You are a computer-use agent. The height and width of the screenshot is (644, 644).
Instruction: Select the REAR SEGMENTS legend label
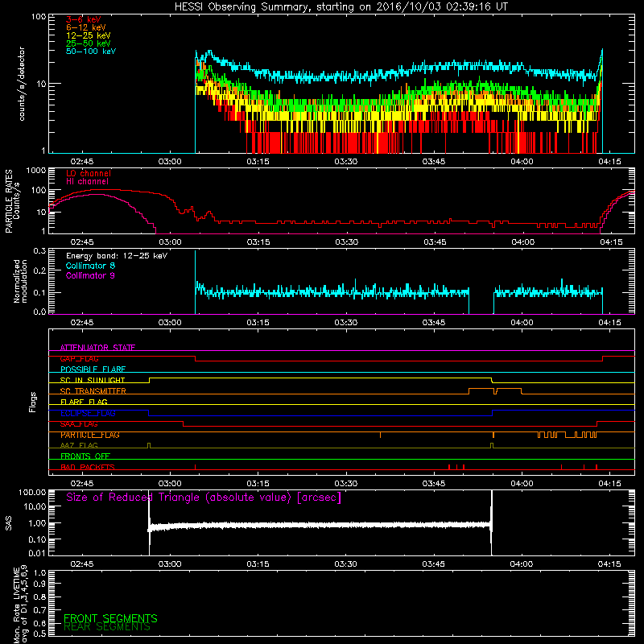(x=107, y=627)
